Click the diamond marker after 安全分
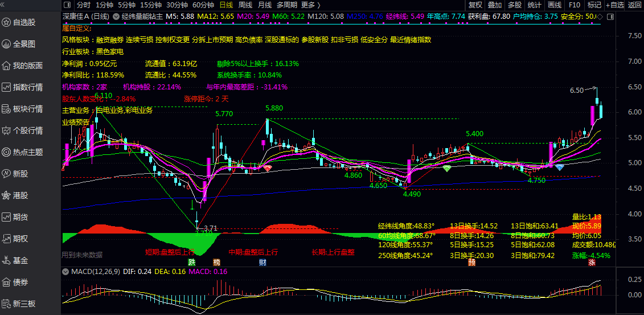Image resolution: width=644 pixels, height=315 pixels. tap(600, 17)
